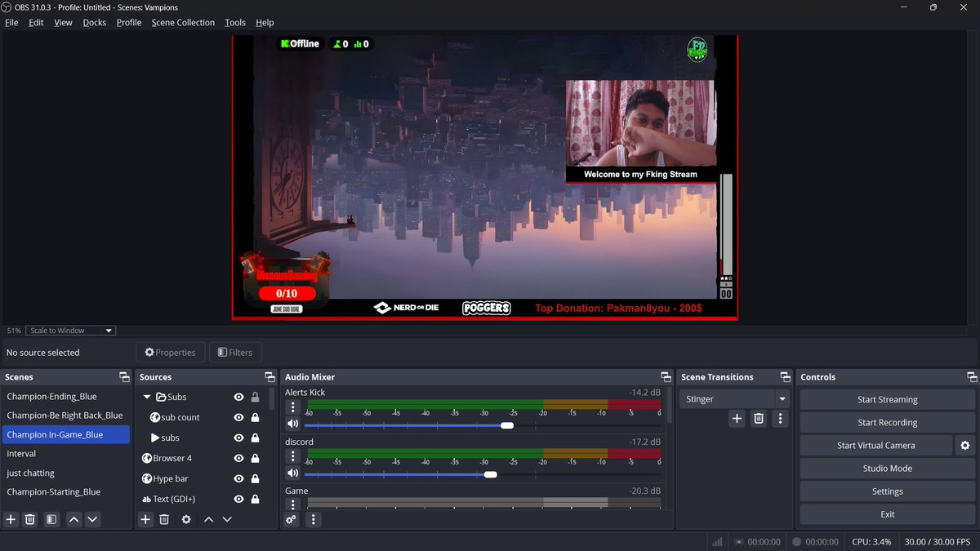Add a new scene with the plus icon
The width and height of the screenshot is (980, 551).
(x=11, y=519)
